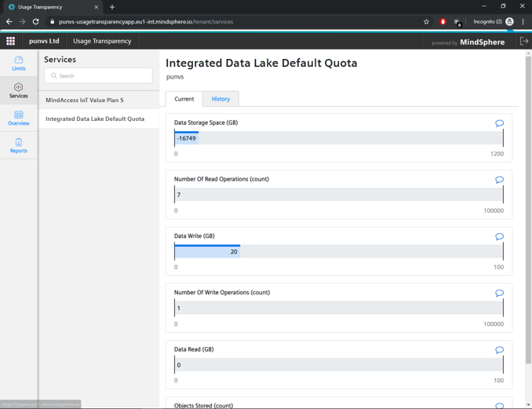This screenshot has height=409, width=532.
Task: Click the 1200 limit value
Action: click(x=497, y=154)
